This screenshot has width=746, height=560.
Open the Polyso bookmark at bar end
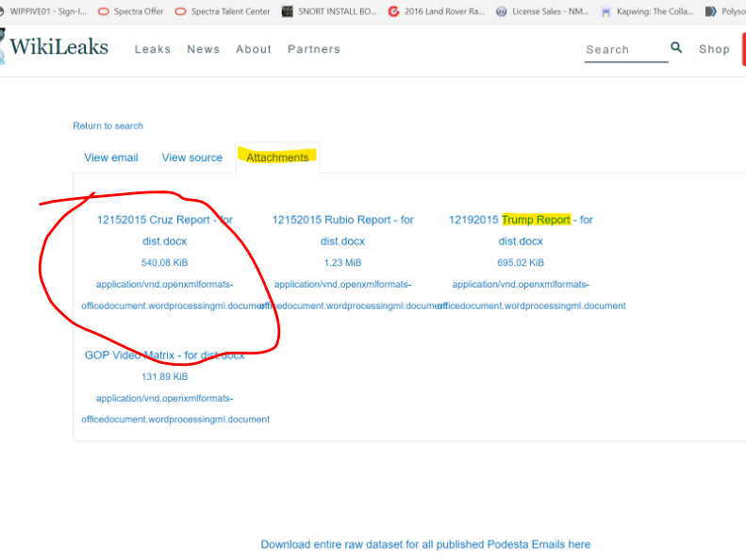pos(725,11)
